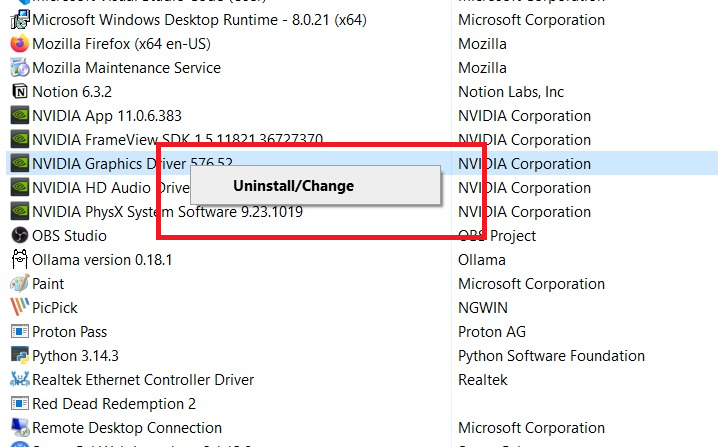Click the PicPick icon
The image size is (718, 447).
tap(20, 307)
